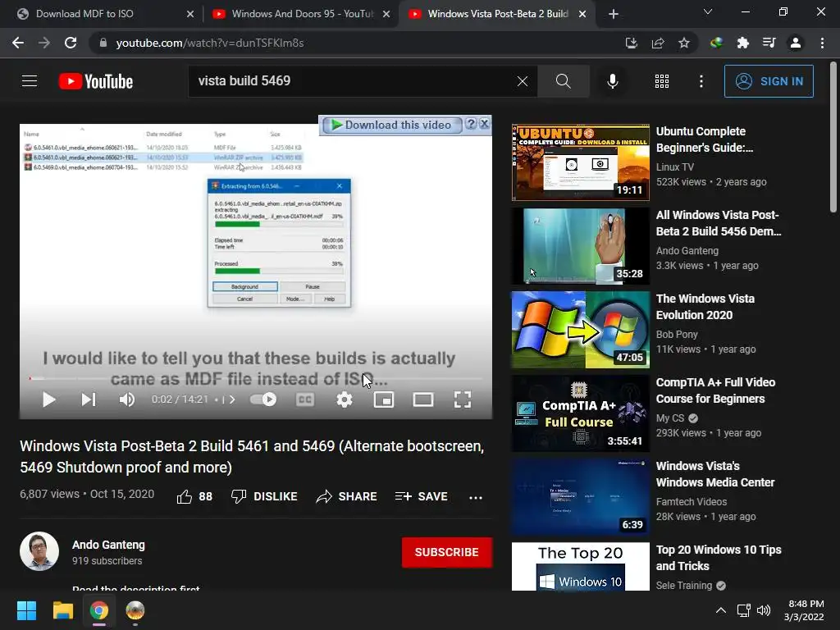Open the tab search dropdown chevron
The height and width of the screenshot is (630, 840).
click(x=708, y=11)
